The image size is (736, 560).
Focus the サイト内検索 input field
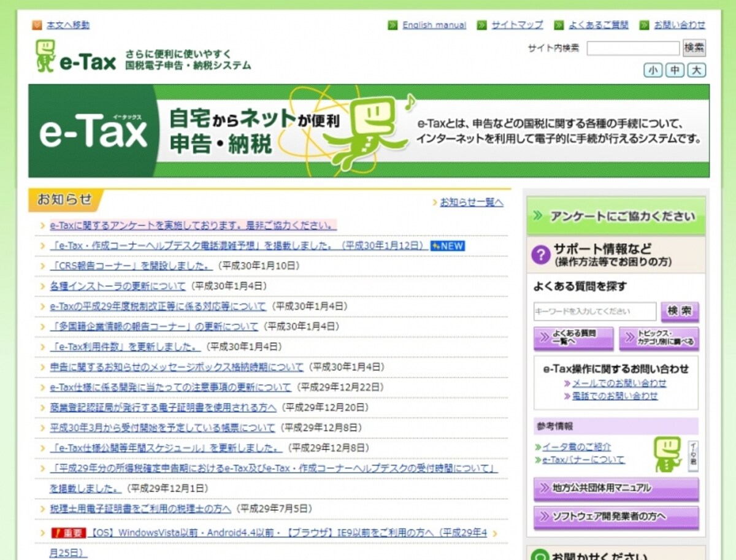[x=633, y=48]
